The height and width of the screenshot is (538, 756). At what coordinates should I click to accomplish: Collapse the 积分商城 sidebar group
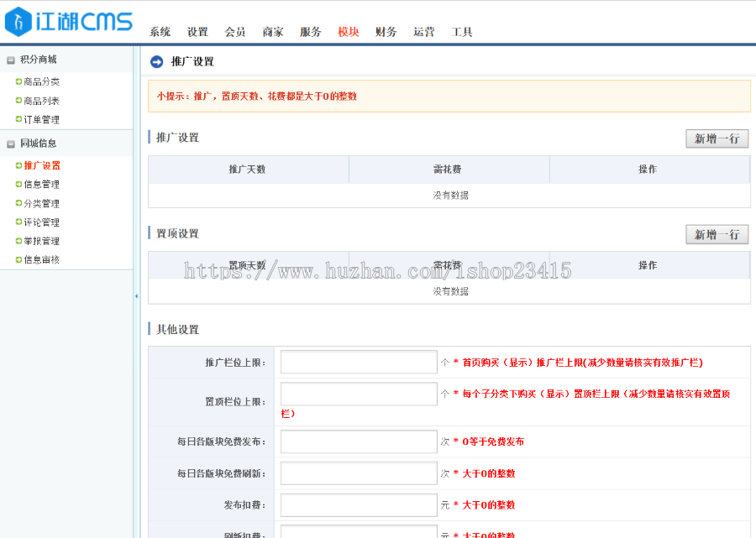tap(11, 60)
